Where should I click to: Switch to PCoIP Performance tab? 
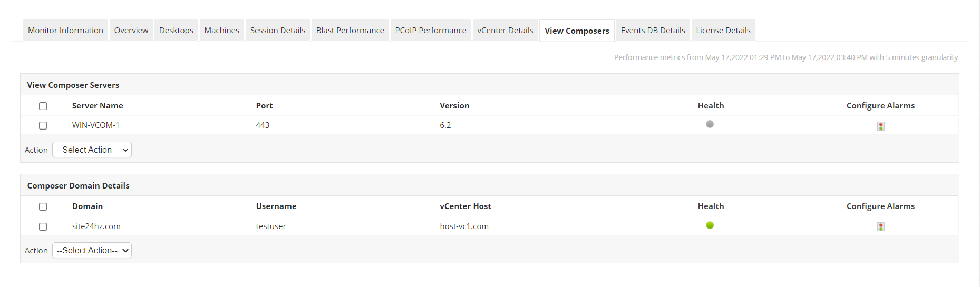click(430, 31)
